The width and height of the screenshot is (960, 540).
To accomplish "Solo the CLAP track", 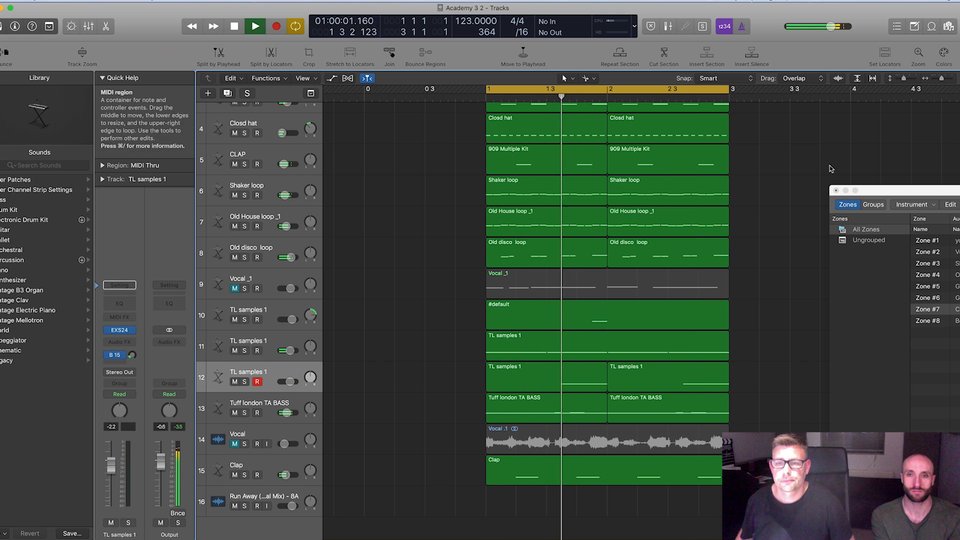I will click(x=244, y=164).
